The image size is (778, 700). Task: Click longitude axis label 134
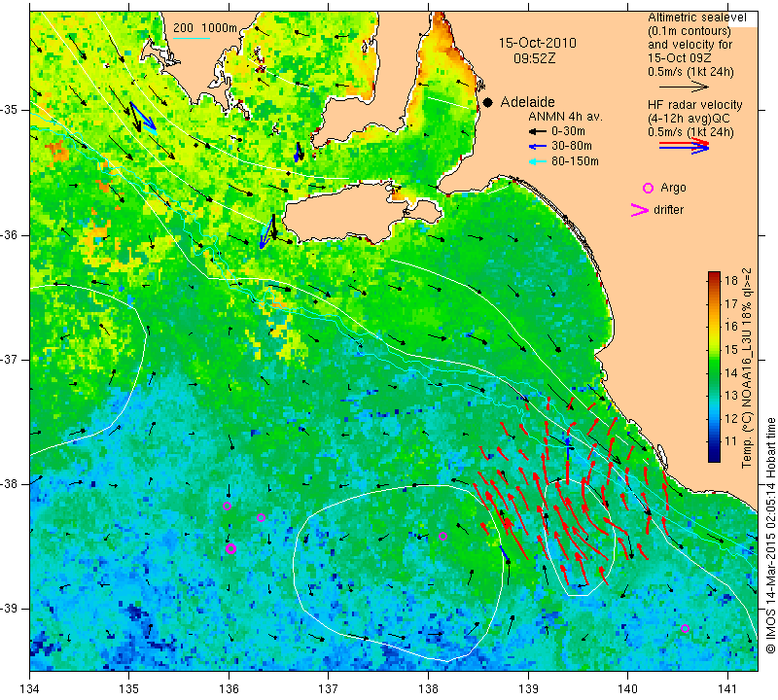pyautogui.click(x=29, y=688)
